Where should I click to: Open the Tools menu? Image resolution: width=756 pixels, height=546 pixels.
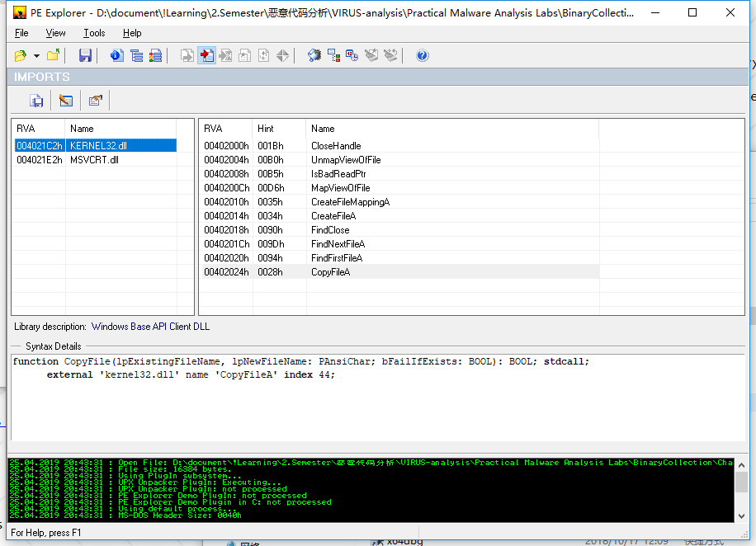94,33
